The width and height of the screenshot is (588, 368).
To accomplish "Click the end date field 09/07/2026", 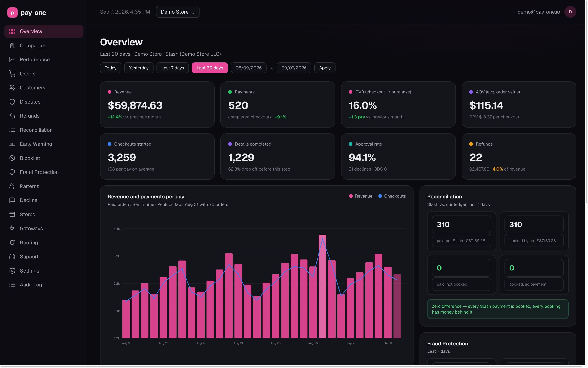I will 294,68.
